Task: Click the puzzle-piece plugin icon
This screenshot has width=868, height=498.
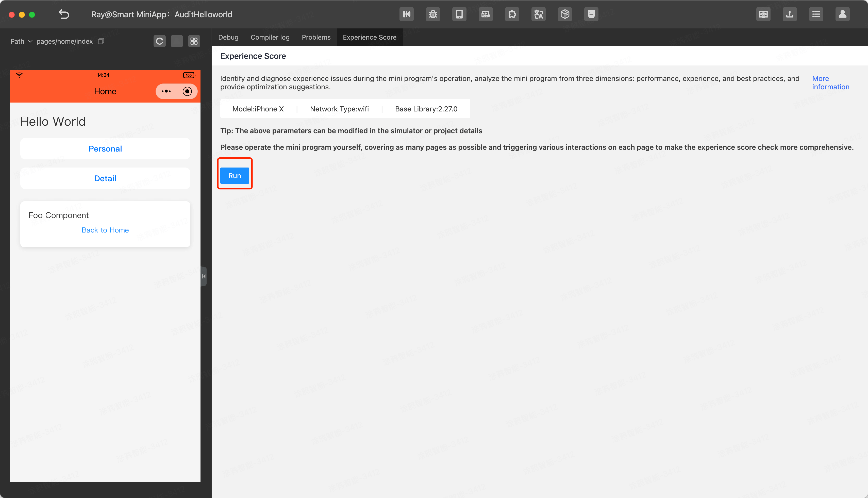Action: [512, 14]
